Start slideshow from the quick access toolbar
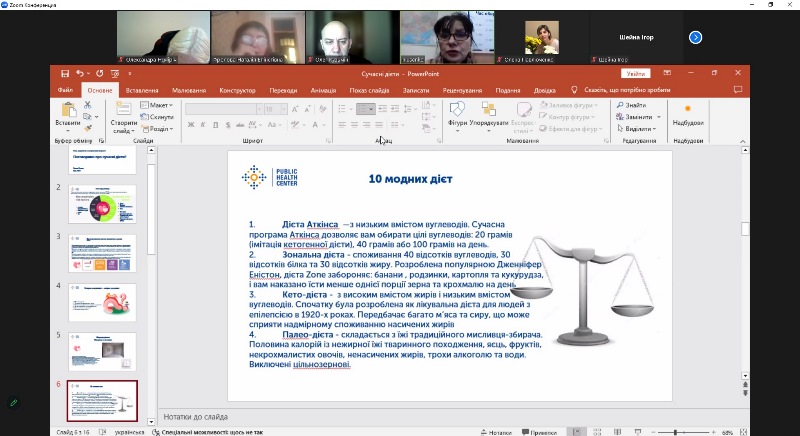Screen dimensions: 800x436 coord(115,73)
